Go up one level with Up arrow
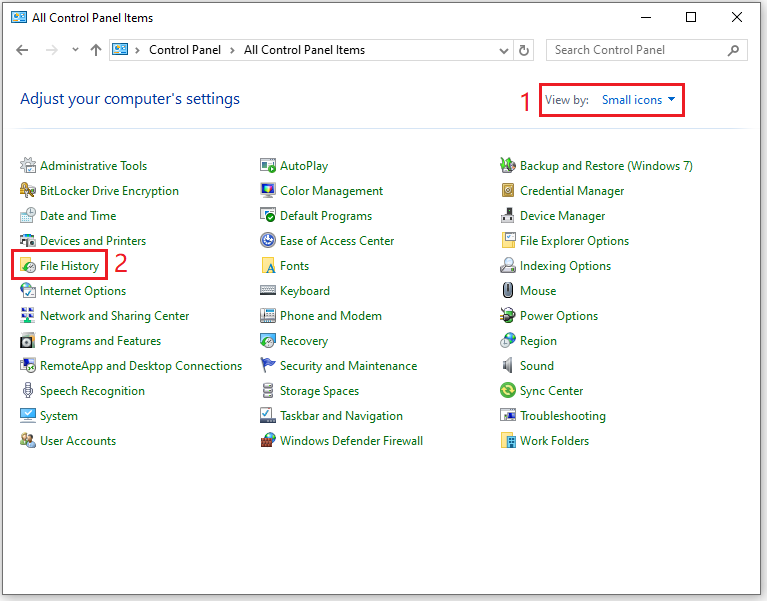Viewport: 767px width, 601px height. [96, 50]
